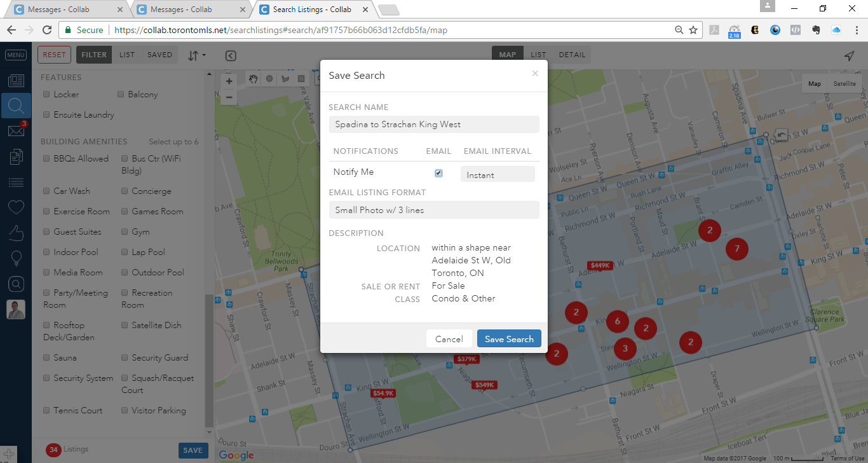Screen dimensions: 868x463
Task: Click the map zoom in plus button
Action: (x=229, y=81)
